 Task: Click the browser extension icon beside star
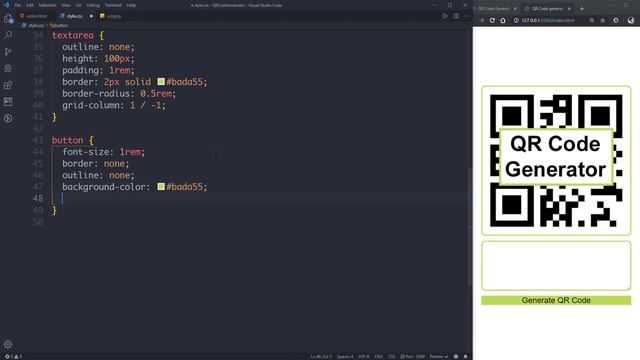point(616,20)
